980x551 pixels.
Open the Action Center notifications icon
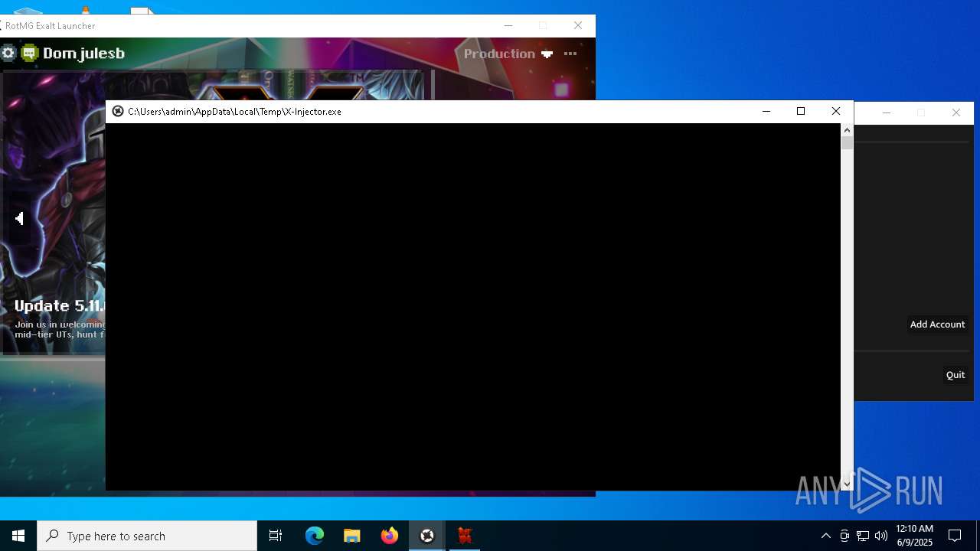click(x=955, y=536)
